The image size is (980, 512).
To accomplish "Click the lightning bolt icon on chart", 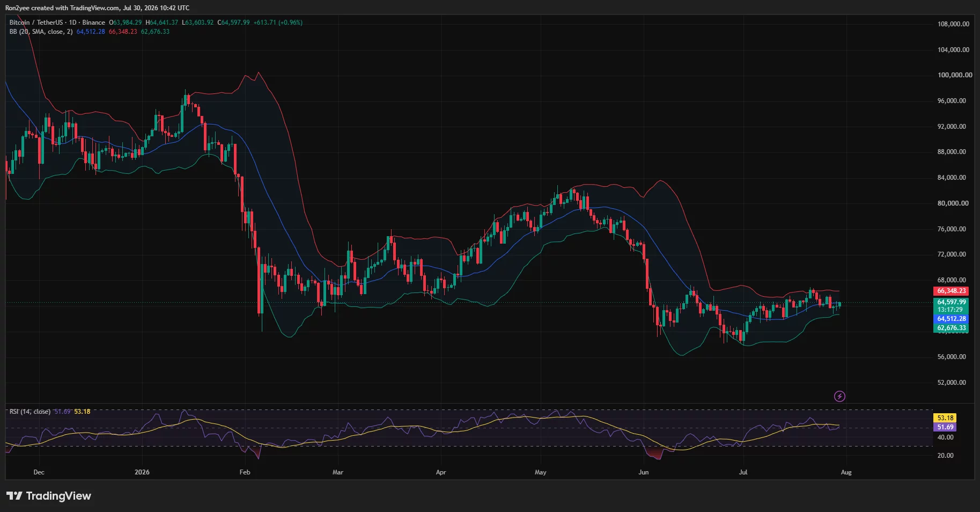I will (839, 396).
